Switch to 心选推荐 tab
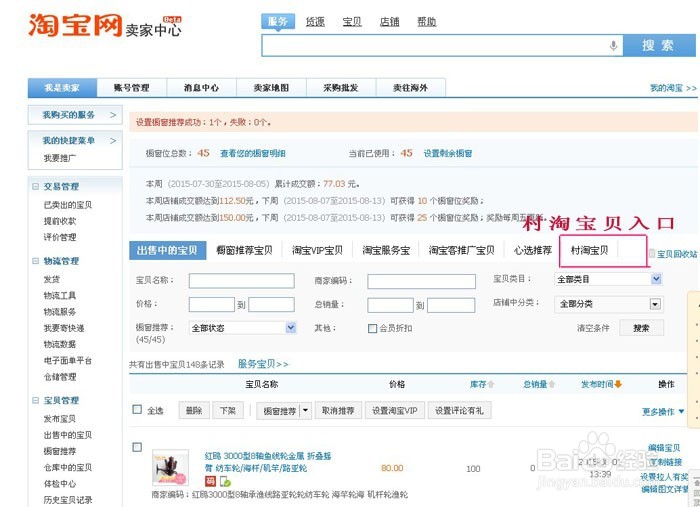This screenshot has height=507, width=700. click(x=533, y=250)
